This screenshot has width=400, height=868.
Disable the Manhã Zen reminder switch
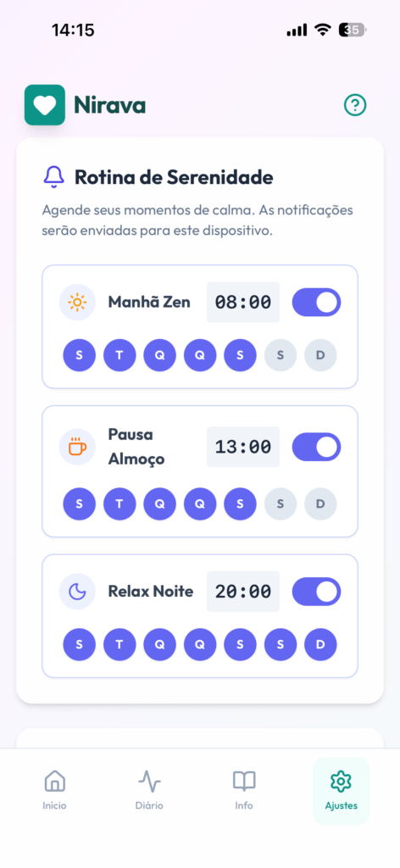click(x=316, y=303)
